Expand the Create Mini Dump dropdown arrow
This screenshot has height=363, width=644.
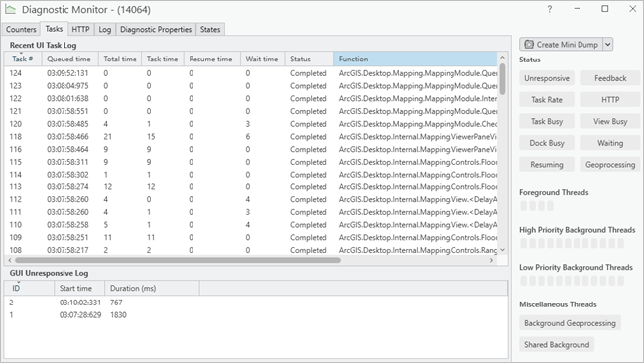(608, 45)
